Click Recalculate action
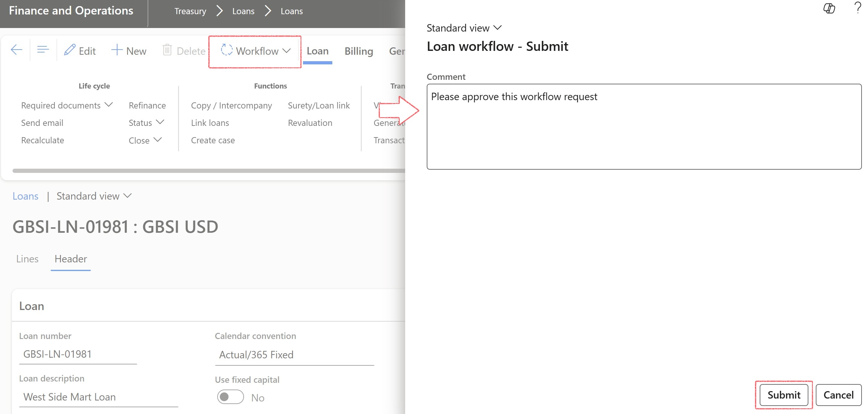The height and width of the screenshot is (414, 868). click(43, 140)
